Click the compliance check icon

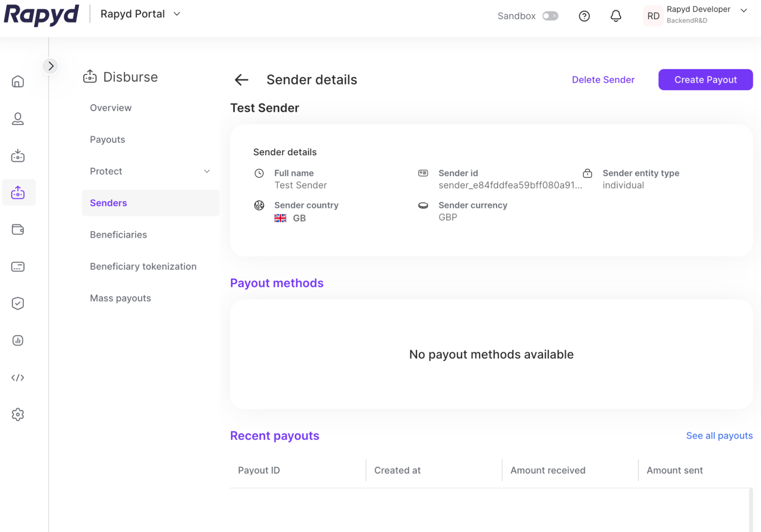(18, 303)
